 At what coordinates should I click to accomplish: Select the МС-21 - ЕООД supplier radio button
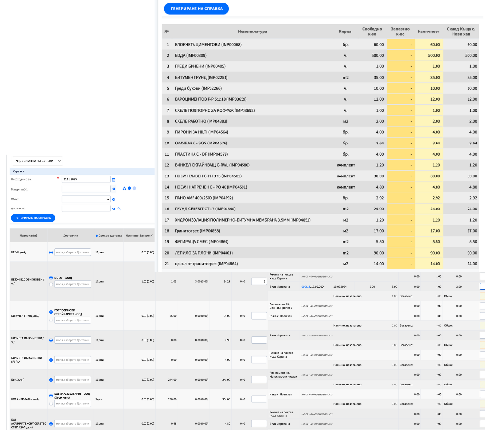tap(51, 278)
